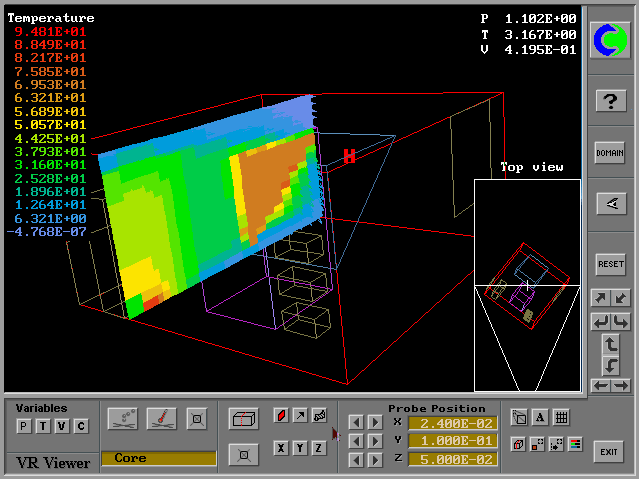The height and width of the screenshot is (479, 639).
Task: Toggle the T temperature variable
Action: 42,427
